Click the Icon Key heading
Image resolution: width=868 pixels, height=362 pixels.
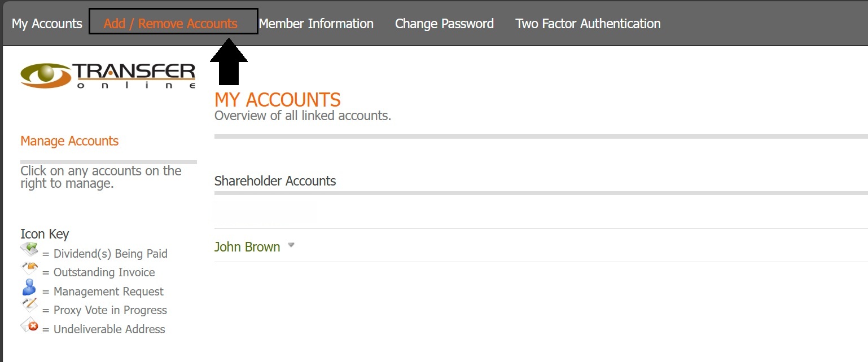coord(45,234)
